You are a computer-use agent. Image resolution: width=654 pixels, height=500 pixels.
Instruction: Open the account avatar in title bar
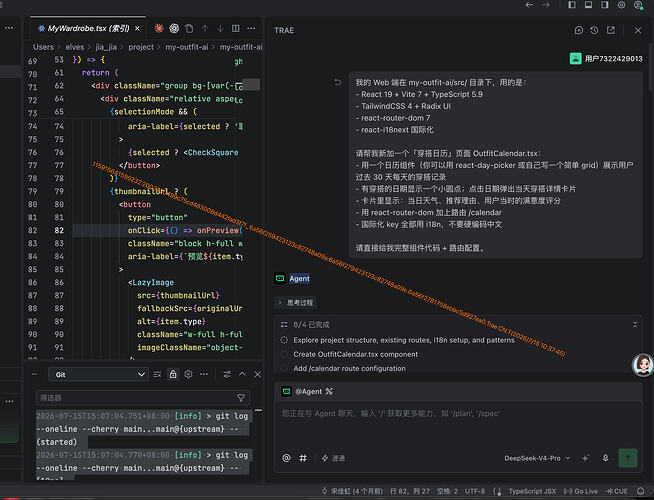[638, 5]
